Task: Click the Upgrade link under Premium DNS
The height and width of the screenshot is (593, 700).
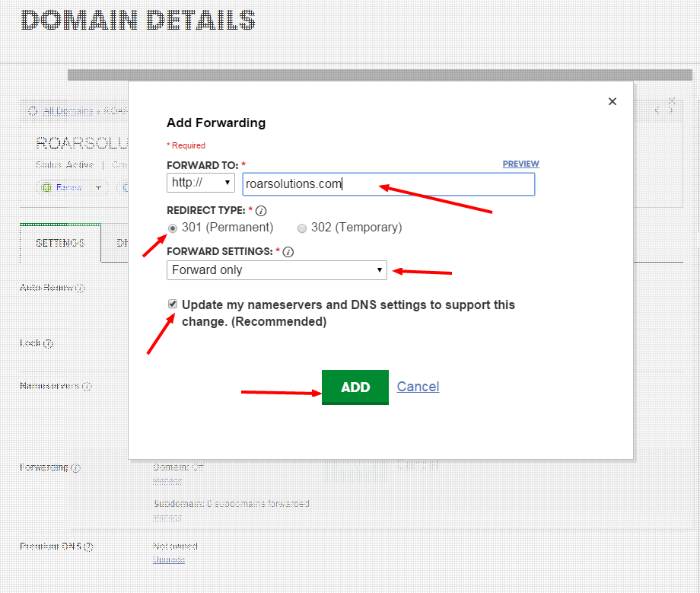Action: 168,560
